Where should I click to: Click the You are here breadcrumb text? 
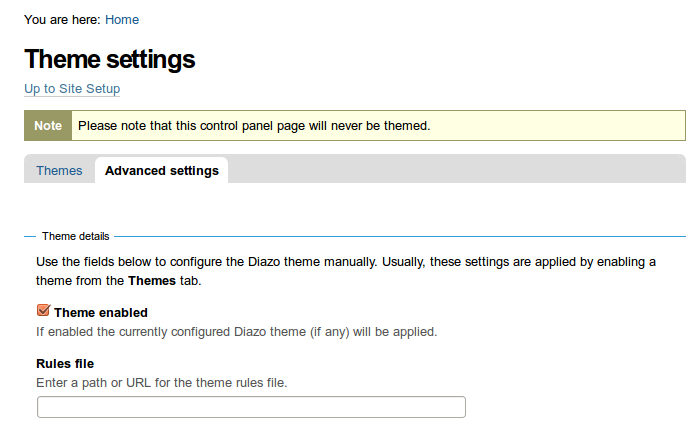(x=62, y=20)
